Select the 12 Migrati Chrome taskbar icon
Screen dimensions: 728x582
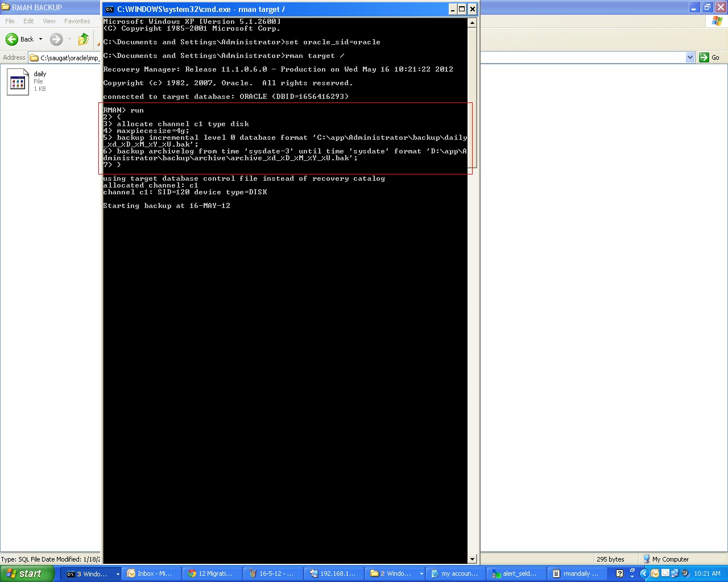click(212, 573)
